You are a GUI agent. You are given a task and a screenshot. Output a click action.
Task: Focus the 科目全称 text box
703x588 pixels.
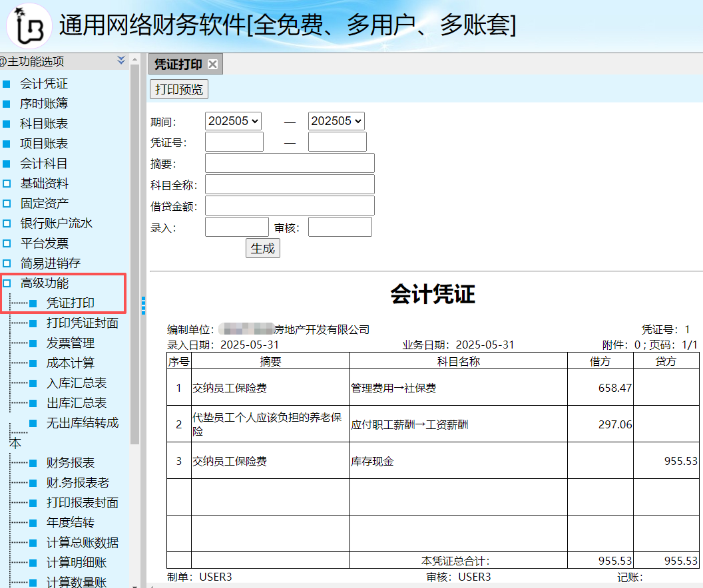[290, 184]
